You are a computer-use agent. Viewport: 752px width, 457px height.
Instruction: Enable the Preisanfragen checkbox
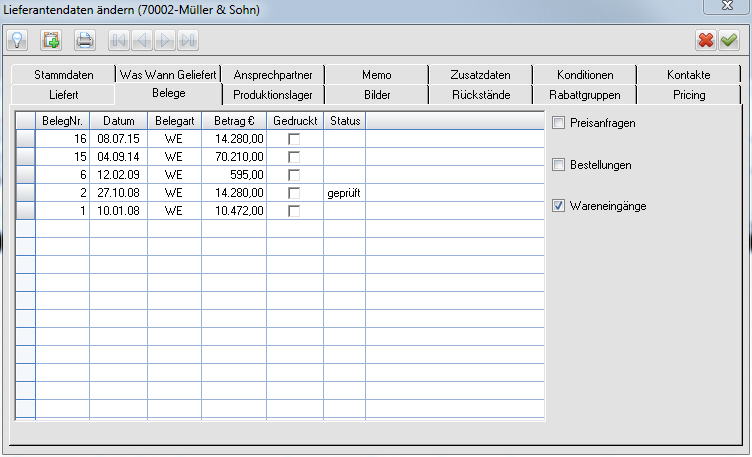[559, 123]
